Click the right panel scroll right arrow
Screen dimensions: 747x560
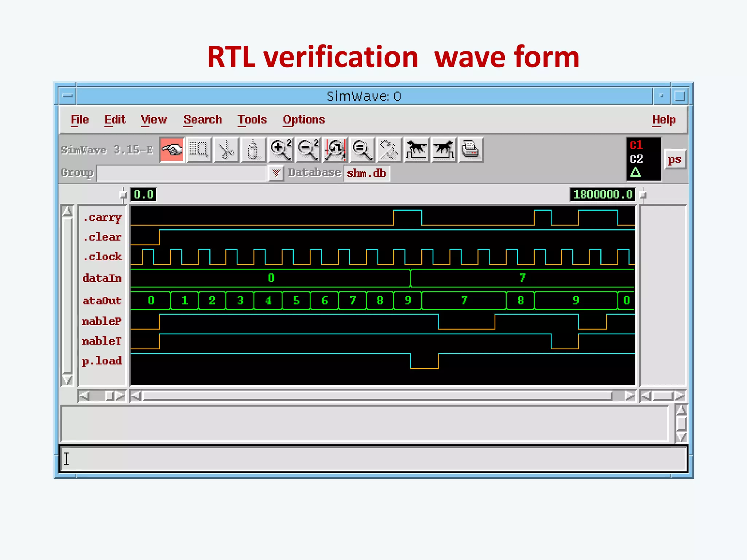coord(680,396)
